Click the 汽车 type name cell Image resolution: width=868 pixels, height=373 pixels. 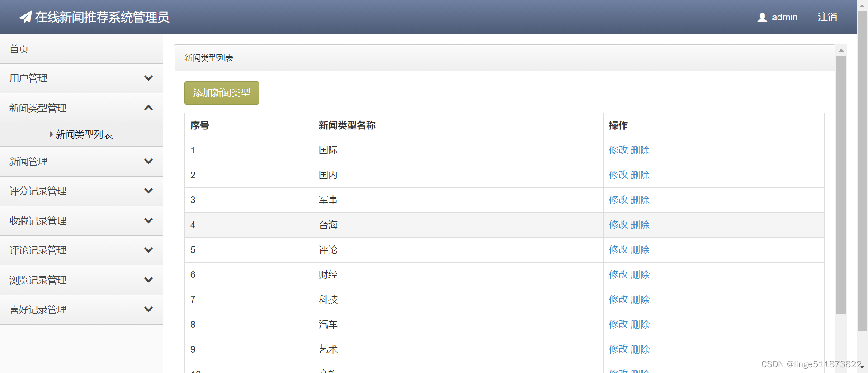click(x=458, y=325)
